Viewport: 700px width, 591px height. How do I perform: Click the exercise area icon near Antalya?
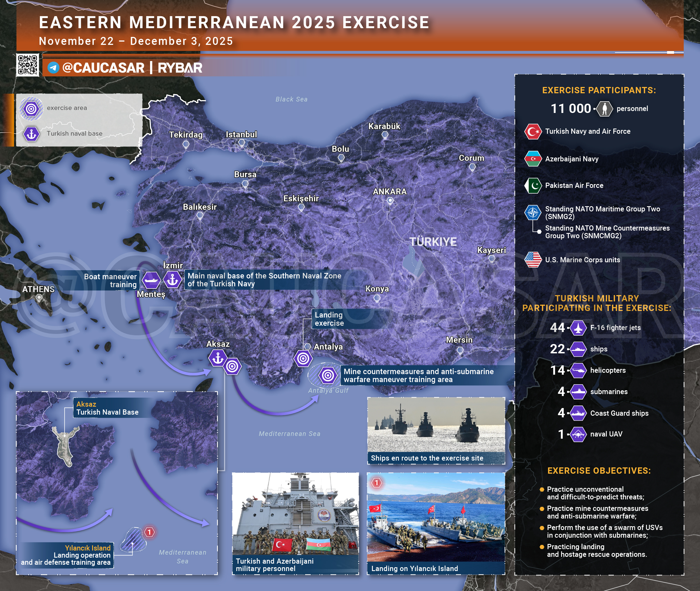pos(303,359)
